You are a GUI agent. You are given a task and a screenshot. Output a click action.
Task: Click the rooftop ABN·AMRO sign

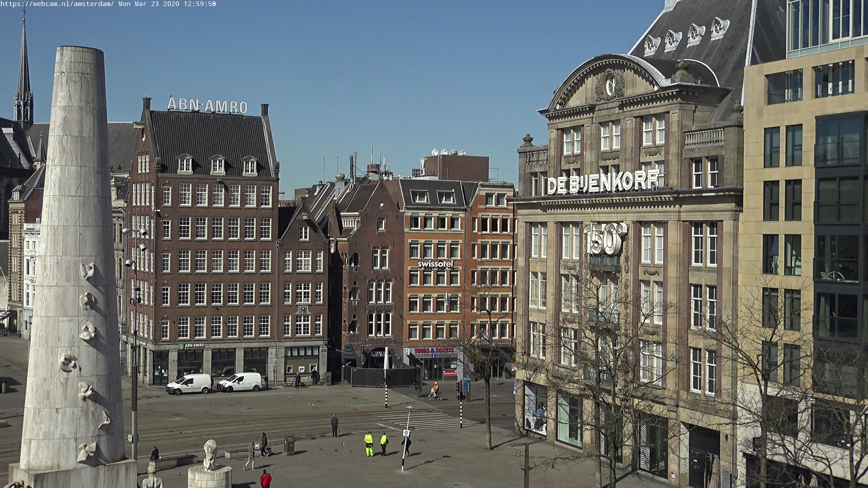[207, 105]
